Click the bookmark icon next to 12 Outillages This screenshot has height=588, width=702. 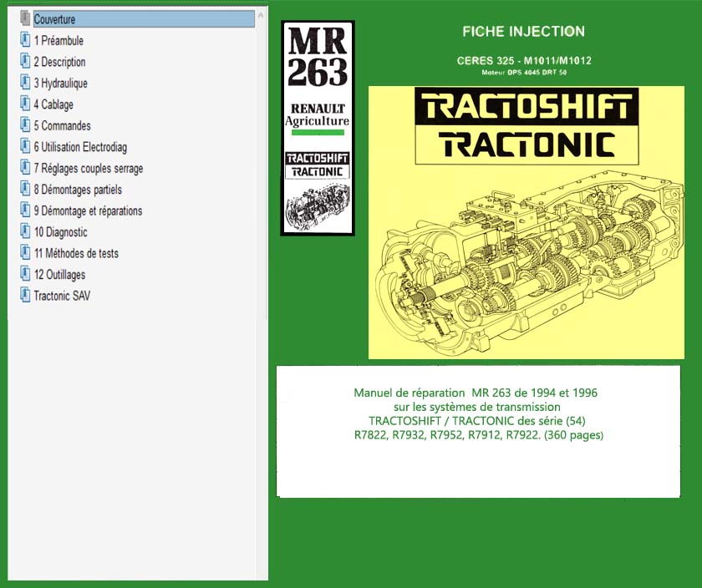(25, 273)
